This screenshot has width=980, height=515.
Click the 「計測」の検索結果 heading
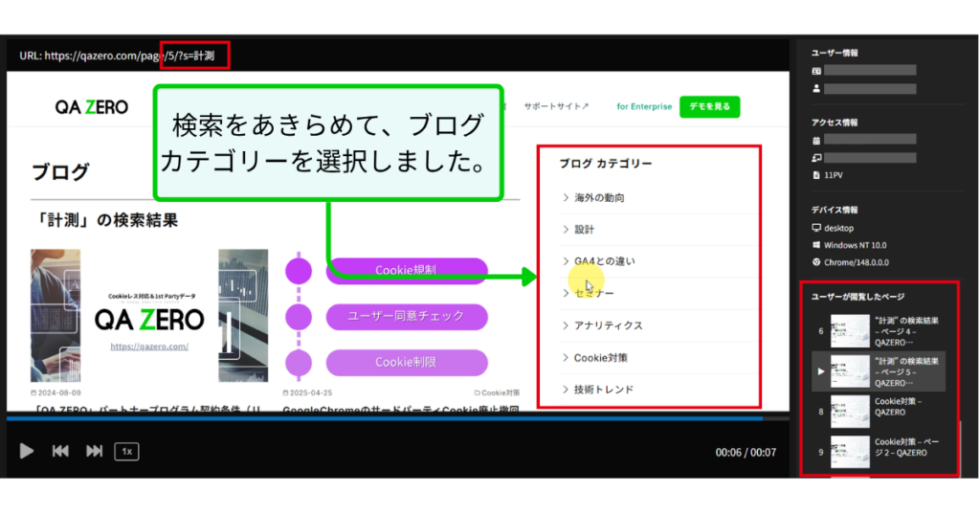point(104,220)
